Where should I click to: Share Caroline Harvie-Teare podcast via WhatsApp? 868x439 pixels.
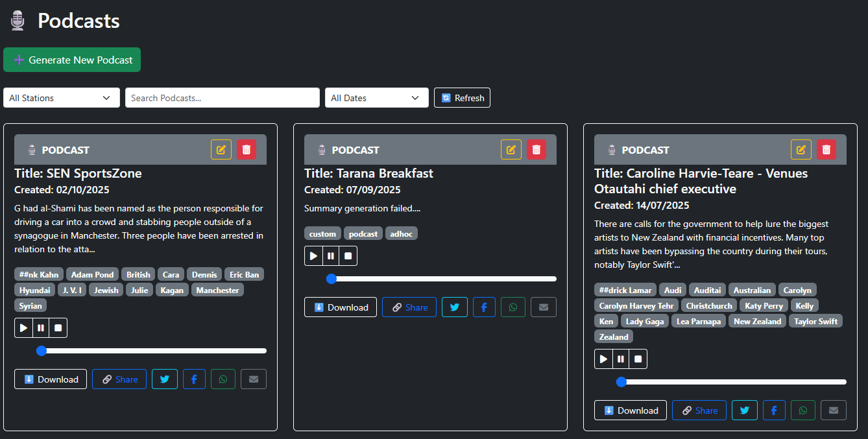(x=803, y=410)
